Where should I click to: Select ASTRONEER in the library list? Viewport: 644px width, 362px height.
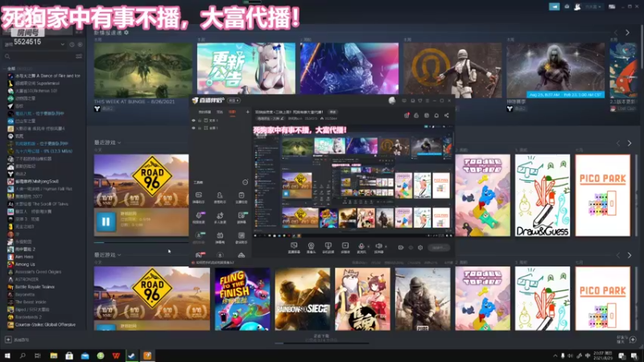point(23,279)
